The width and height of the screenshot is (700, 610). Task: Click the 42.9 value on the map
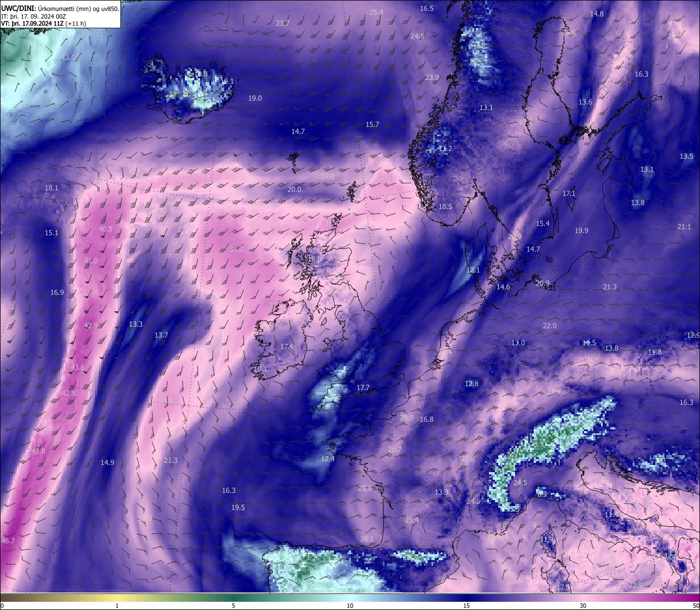coord(91,326)
